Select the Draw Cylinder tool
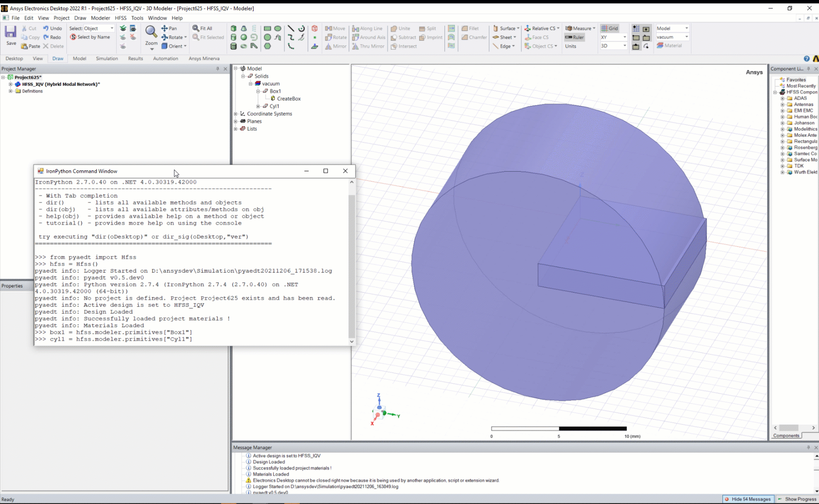 (233, 37)
